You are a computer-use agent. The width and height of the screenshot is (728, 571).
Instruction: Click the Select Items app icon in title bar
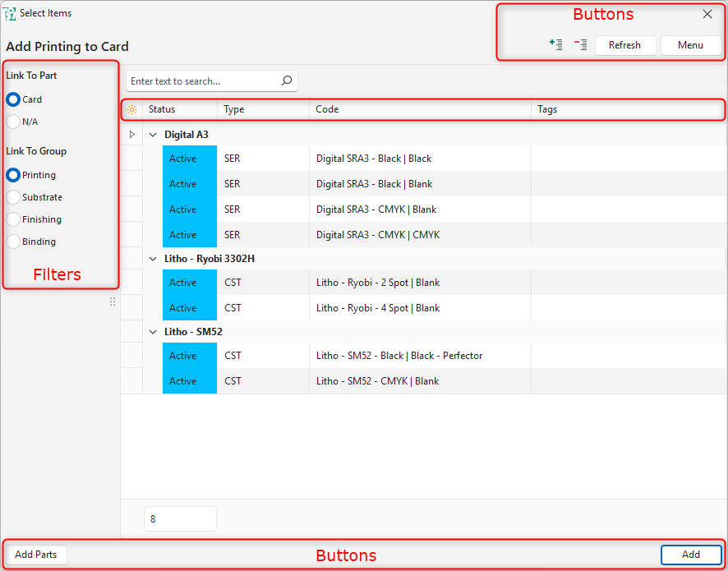tap(11, 14)
